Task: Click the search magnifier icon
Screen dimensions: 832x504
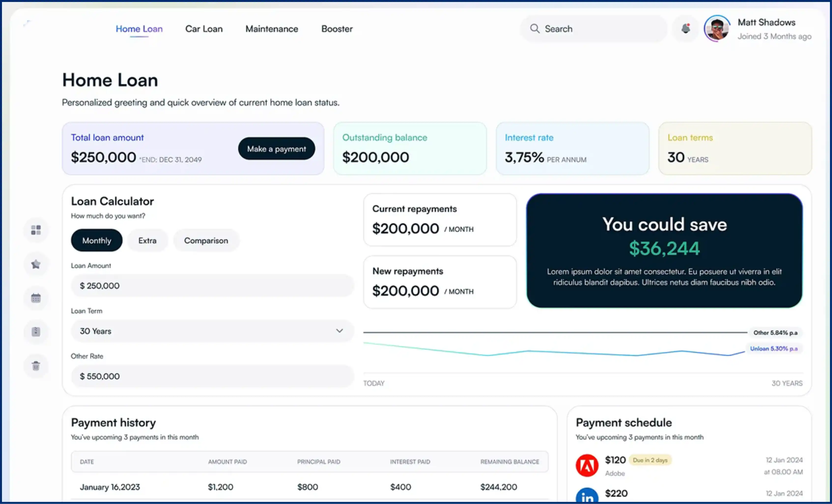Action: (x=535, y=29)
